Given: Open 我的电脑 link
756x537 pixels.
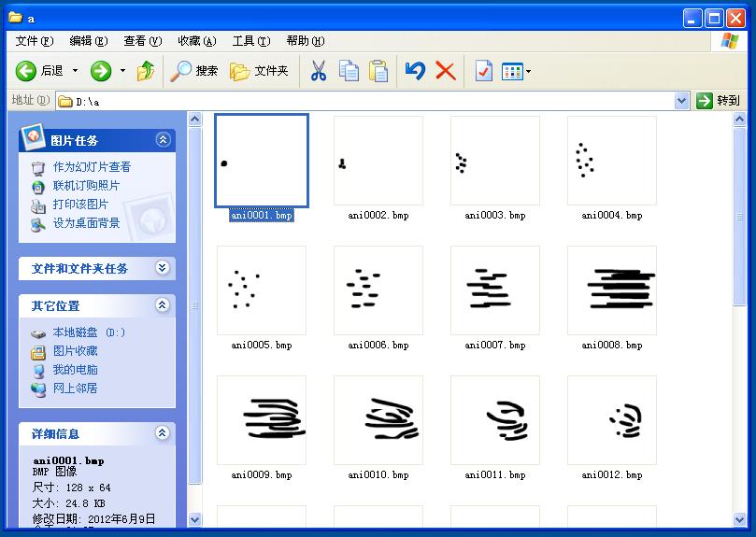Looking at the screenshot, I should [x=75, y=370].
